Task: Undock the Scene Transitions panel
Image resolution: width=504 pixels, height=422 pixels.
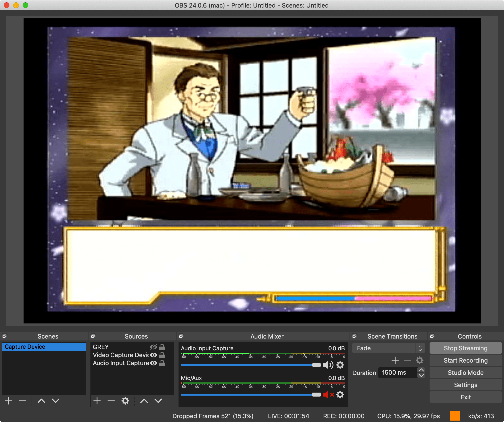Action: (x=354, y=336)
